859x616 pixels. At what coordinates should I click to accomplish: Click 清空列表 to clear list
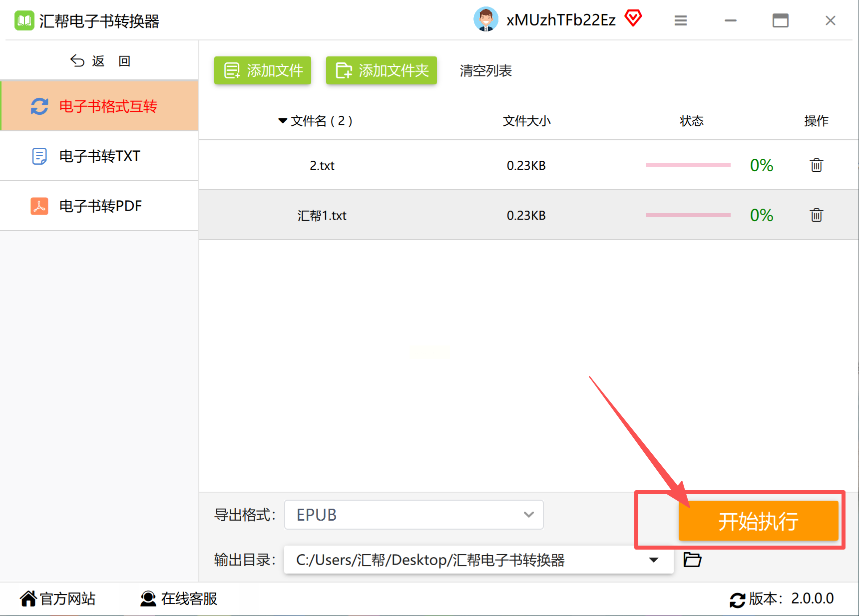point(485,71)
